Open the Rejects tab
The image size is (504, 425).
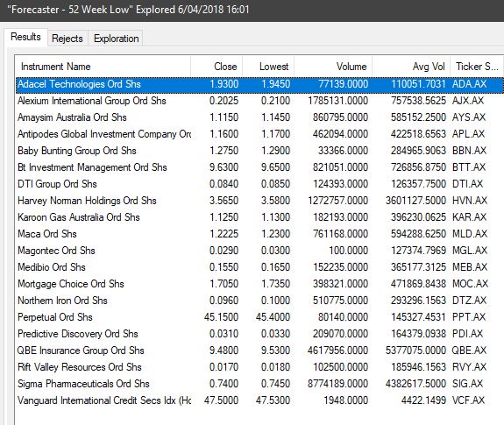(x=67, y=39)
